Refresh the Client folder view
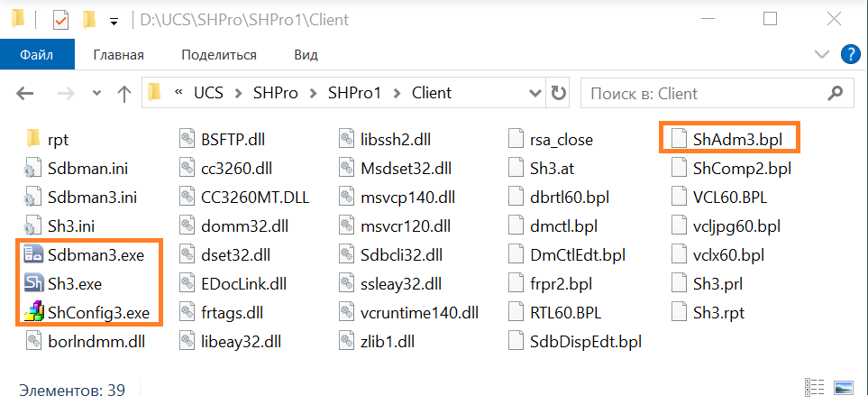 point(559,93)
